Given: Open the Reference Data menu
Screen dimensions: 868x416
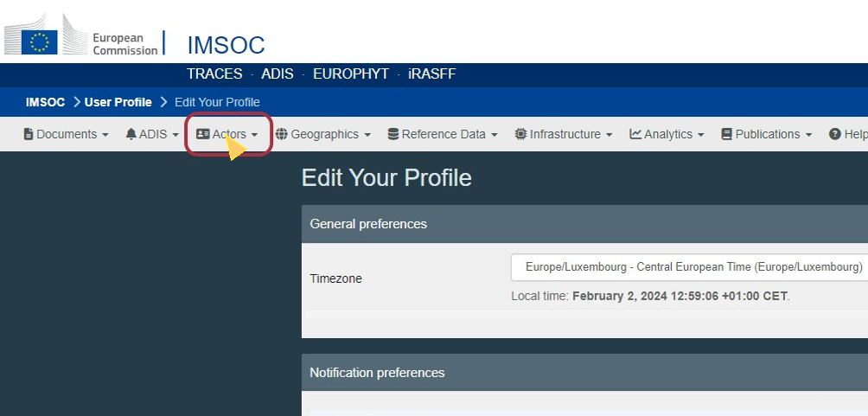Looking at the screenshot, I should click(x=443, y=134).
